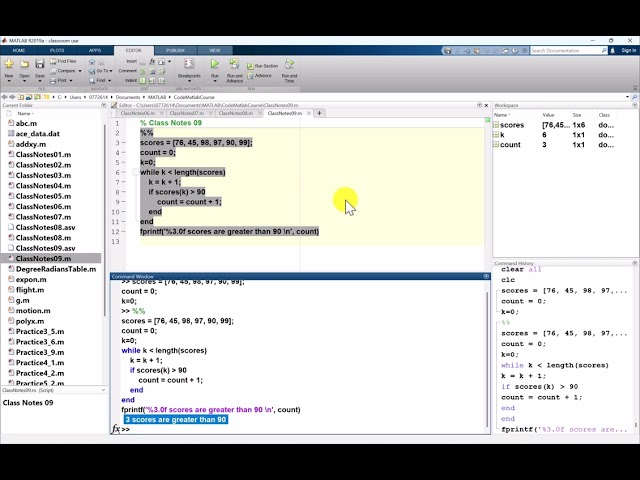Select the scores variable in Workspace

[512, 125]
